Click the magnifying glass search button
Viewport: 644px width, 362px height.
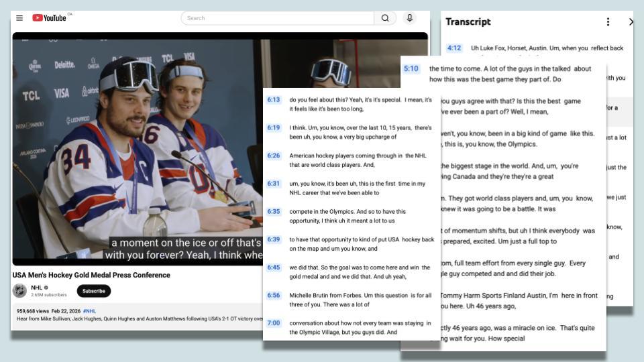pyautogui.click(x=385, y=18)
